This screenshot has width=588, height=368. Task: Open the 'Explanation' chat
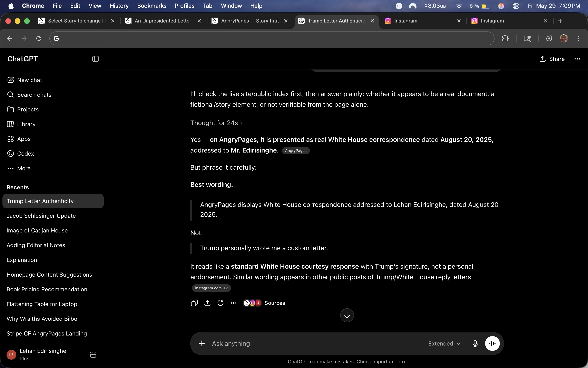click(x=53, y=260)
